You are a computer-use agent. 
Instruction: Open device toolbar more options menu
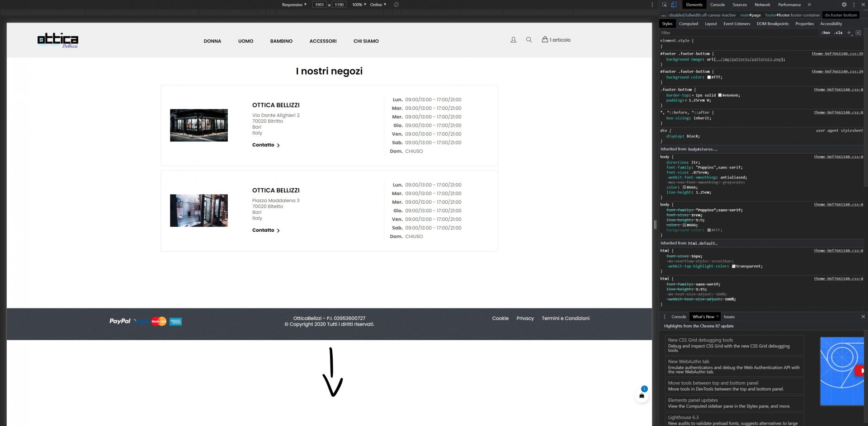point(652,5)
